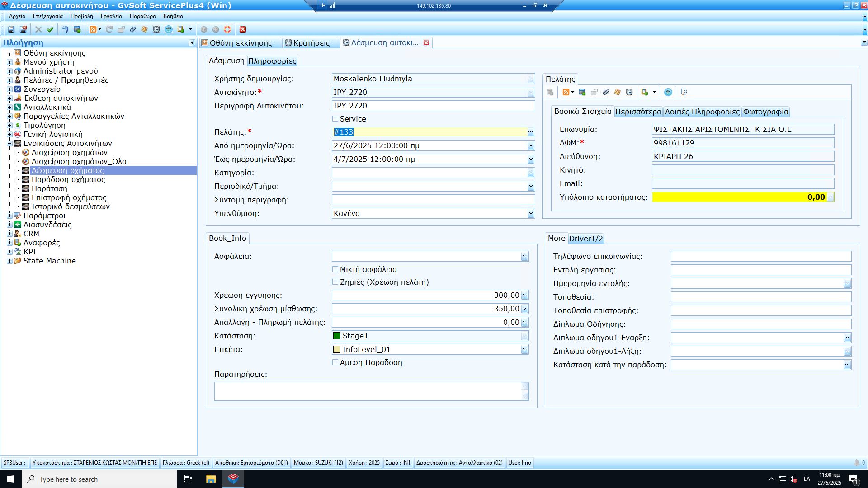Image resolution: width=868 pixels, height=488 pixels.
Task: Open the Εργαλεία menu
Action: pyautogui.click(x=111, y=16)
